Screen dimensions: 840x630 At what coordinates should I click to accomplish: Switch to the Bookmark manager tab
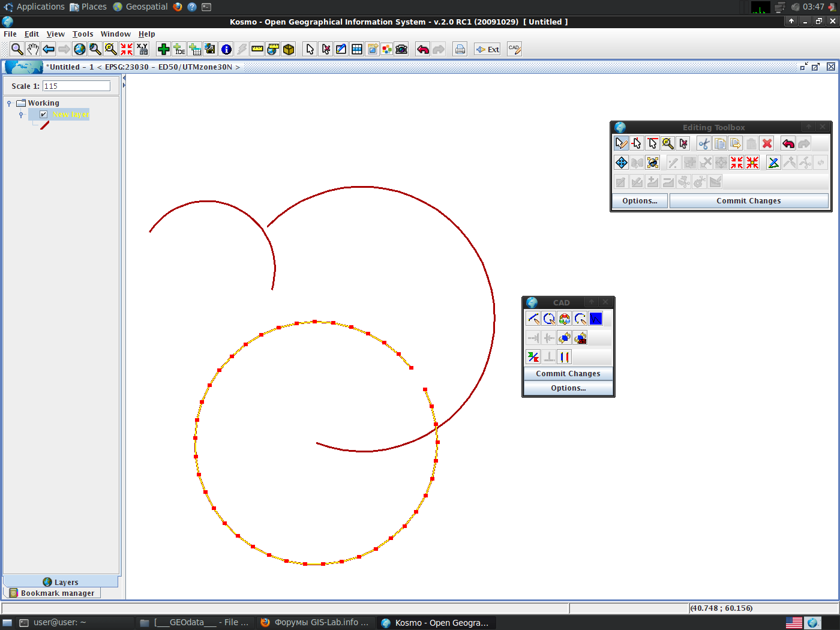click(x=53, y=593)
